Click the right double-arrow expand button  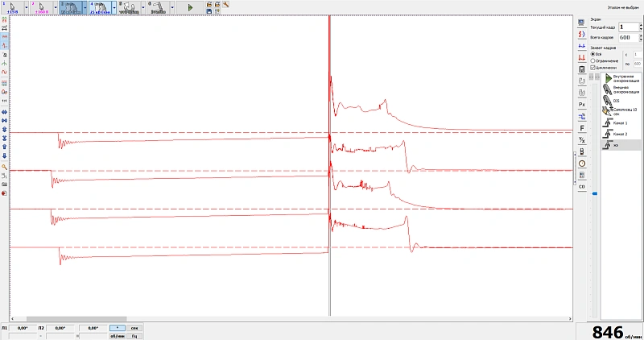click(597, 77)
